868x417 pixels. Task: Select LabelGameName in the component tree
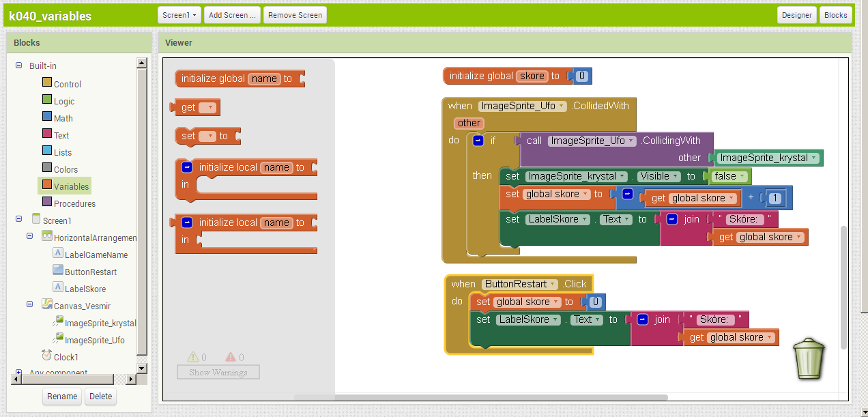pyautogui.click(x=96, y=255)
